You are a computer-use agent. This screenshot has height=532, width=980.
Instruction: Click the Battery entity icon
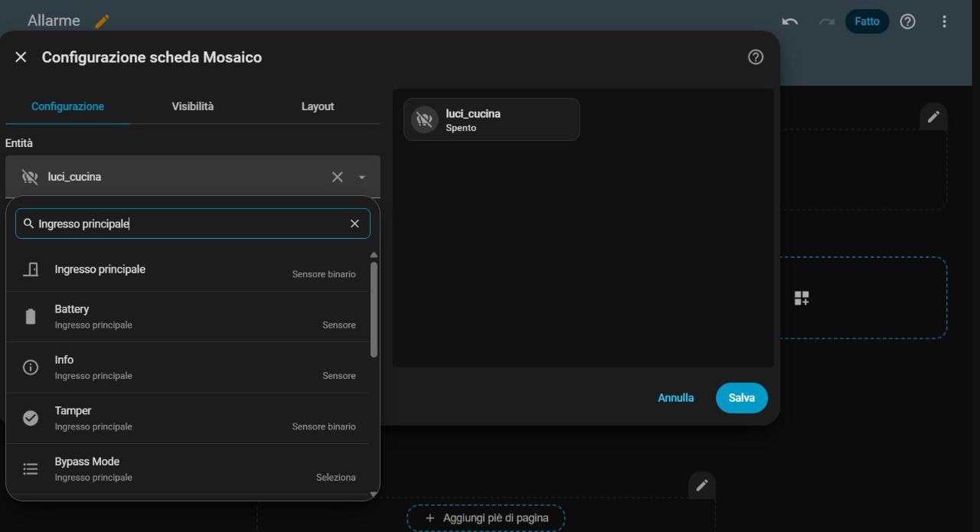pyautogui.click(x=31, y=317)
